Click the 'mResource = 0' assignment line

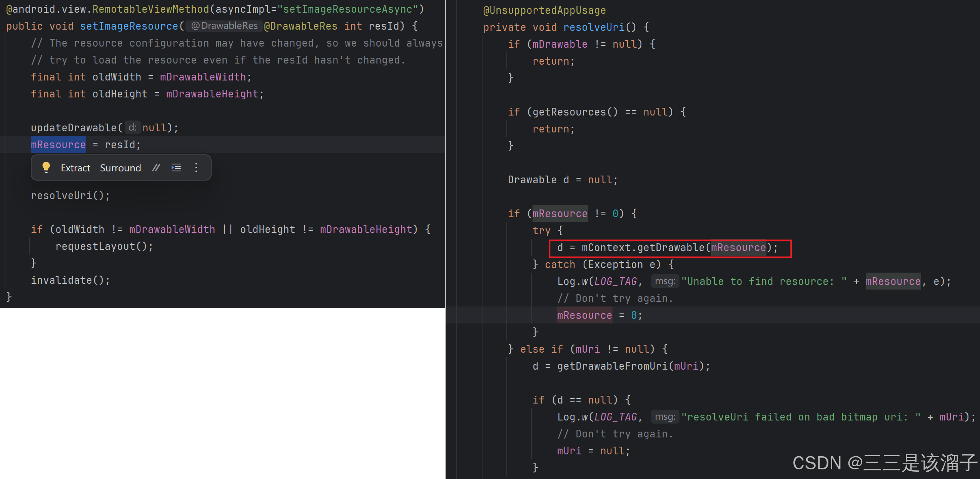coord(599,315)
